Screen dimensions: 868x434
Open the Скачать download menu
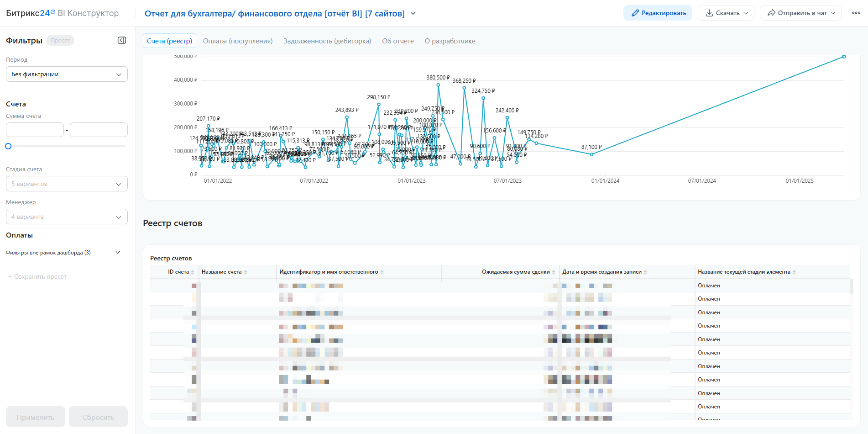coord(726,13)
